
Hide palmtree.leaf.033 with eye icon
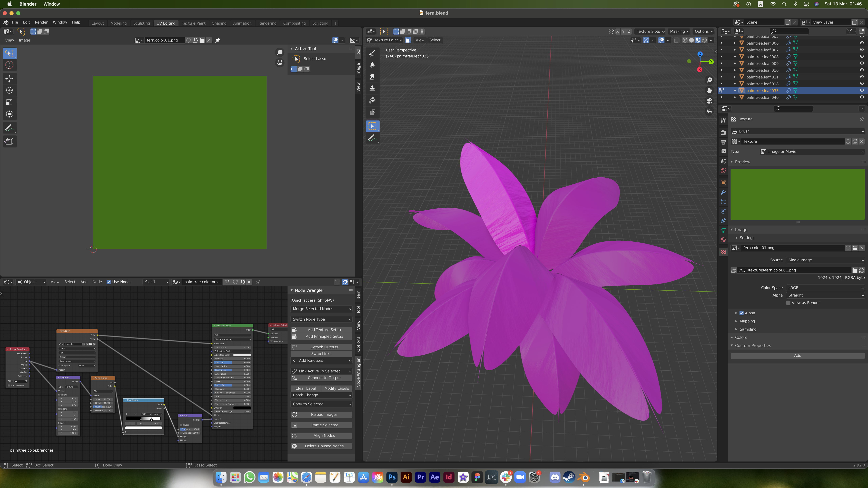click(x=862, y=90)
